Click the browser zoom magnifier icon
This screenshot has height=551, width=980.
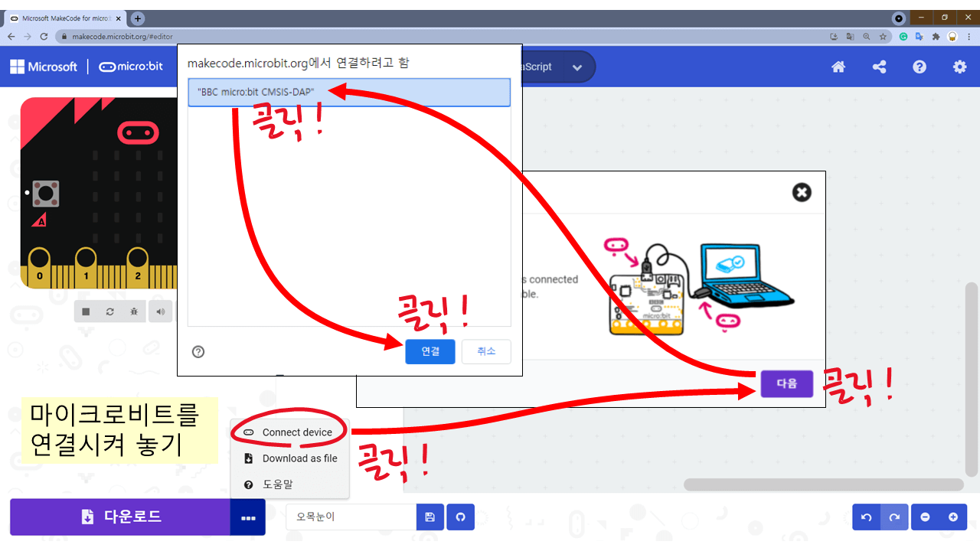(x=866, y=36)
